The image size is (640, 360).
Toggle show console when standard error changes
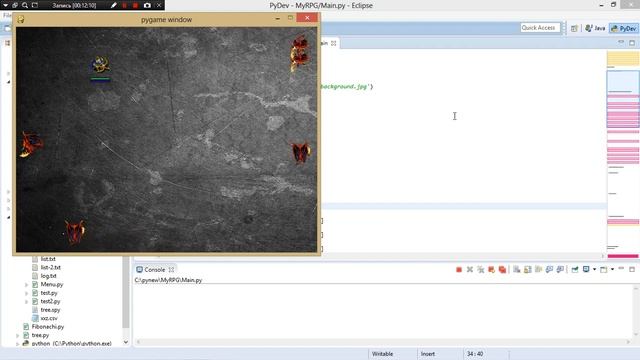coord(560,269)
